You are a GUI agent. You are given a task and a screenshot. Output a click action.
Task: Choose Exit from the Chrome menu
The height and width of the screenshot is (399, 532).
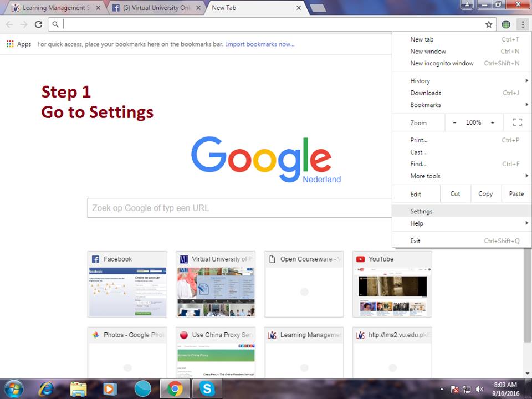(x=462, y=241)
